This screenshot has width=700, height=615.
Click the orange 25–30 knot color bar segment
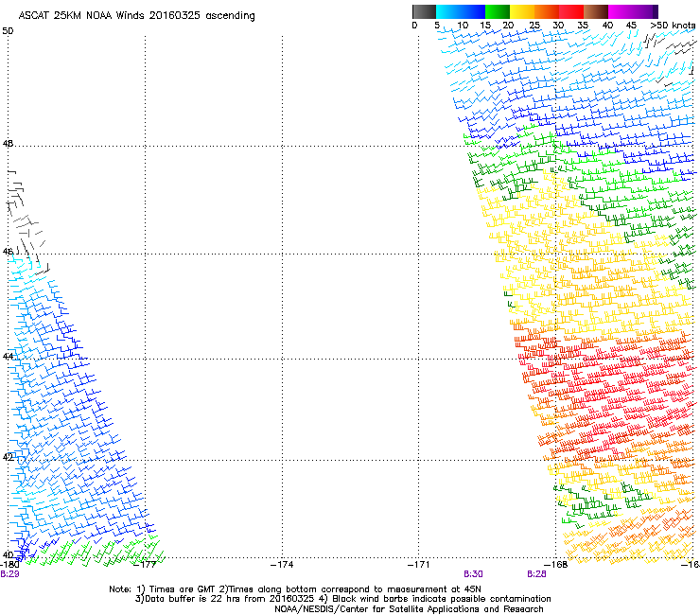tap(547, 11)
